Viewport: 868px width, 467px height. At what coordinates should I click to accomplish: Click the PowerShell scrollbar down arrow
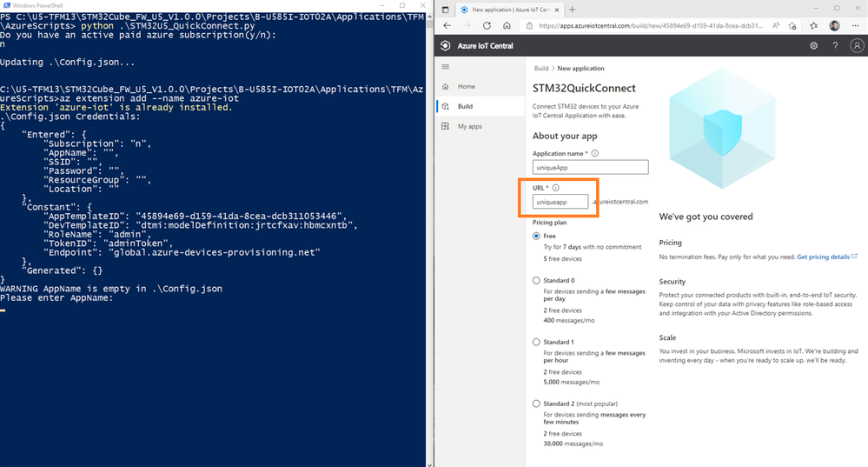point(429,464)
